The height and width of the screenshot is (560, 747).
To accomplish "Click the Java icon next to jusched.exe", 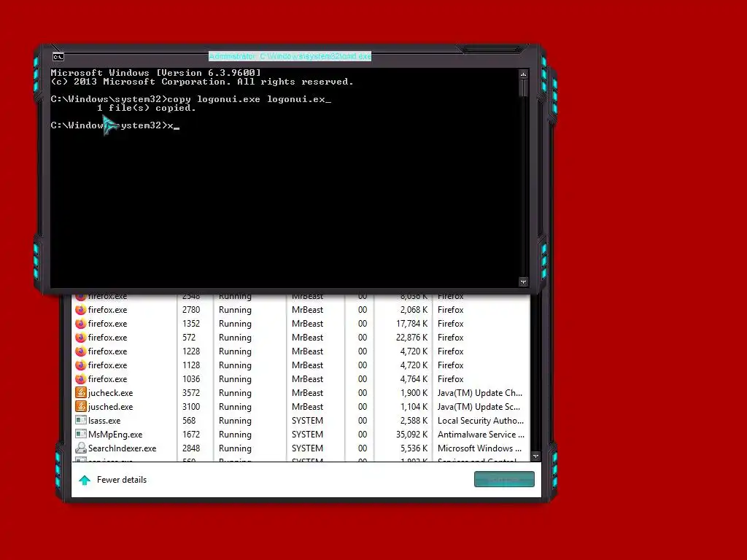I will [80, 406].
